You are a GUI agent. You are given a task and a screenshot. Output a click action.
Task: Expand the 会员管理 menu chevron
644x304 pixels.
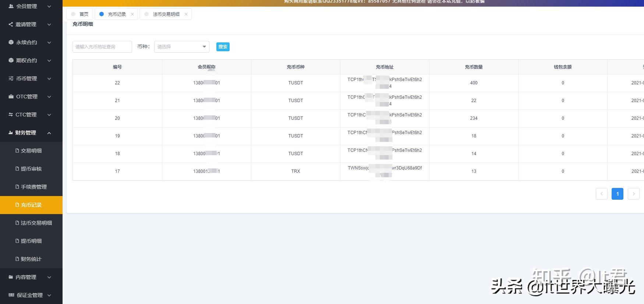49,6
